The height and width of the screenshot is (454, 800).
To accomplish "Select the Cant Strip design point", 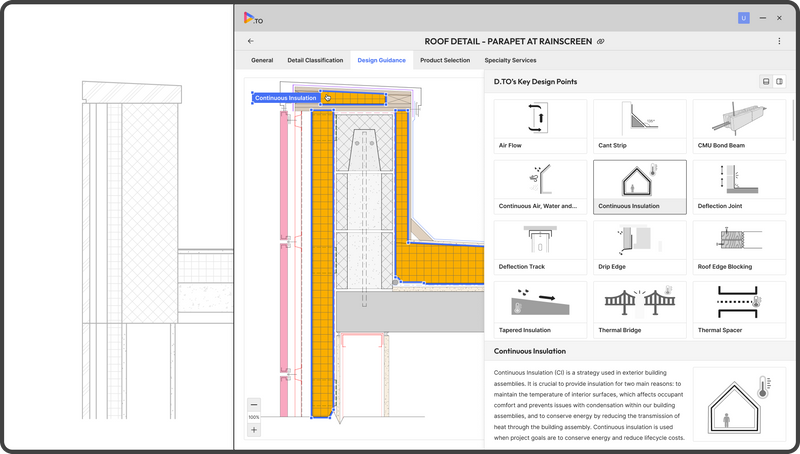I will [x=639, y=126].
